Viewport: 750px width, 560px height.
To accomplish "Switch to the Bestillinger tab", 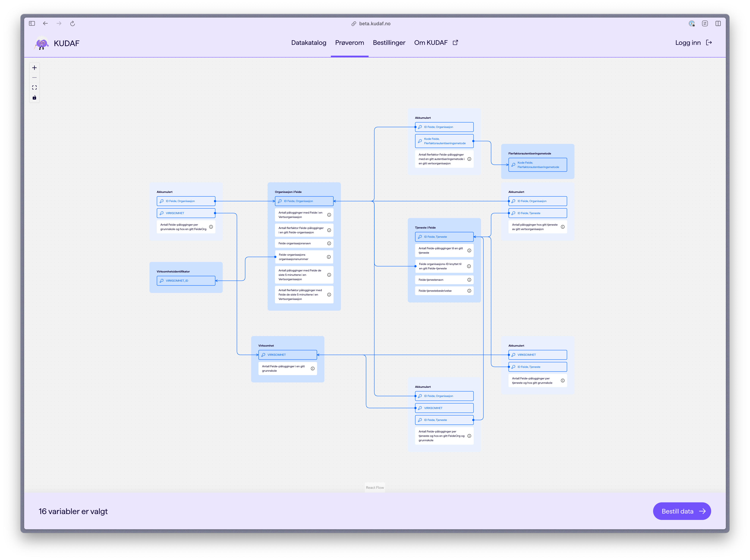I will coord(389,43).
